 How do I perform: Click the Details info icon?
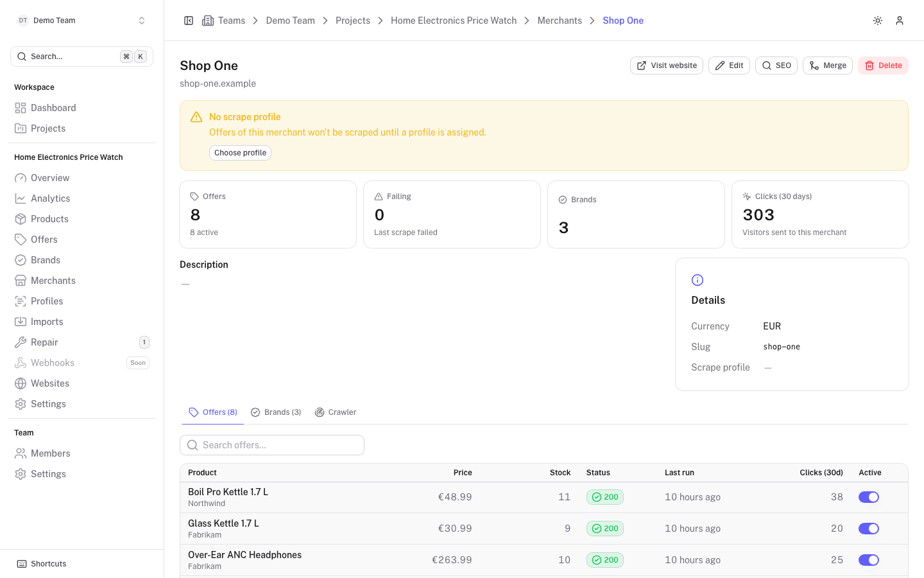tap(697, 280)
